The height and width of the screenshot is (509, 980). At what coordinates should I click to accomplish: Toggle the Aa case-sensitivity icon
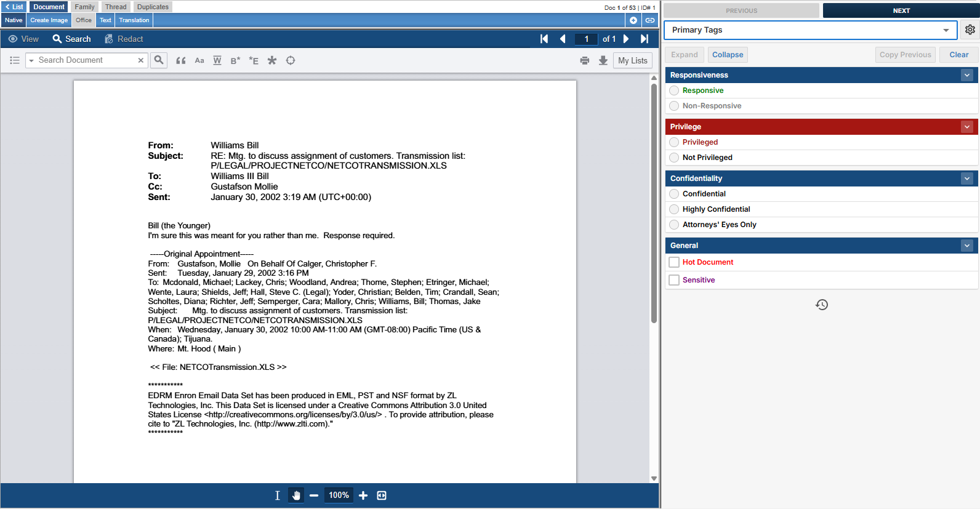199,60
